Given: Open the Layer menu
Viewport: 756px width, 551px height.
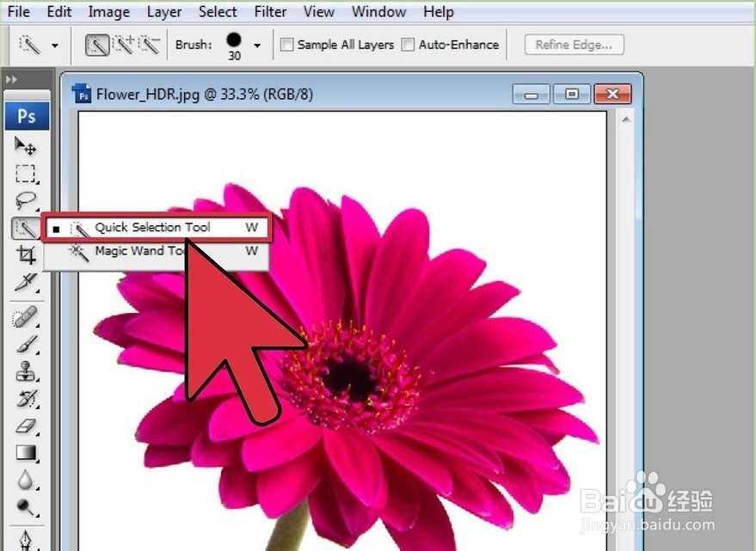Looking at the screenshot, I should [x=164, y=11].
